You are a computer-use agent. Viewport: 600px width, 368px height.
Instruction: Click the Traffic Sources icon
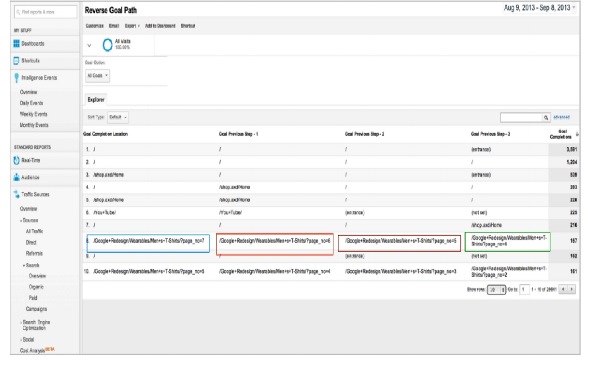click(x=16, y=194)
